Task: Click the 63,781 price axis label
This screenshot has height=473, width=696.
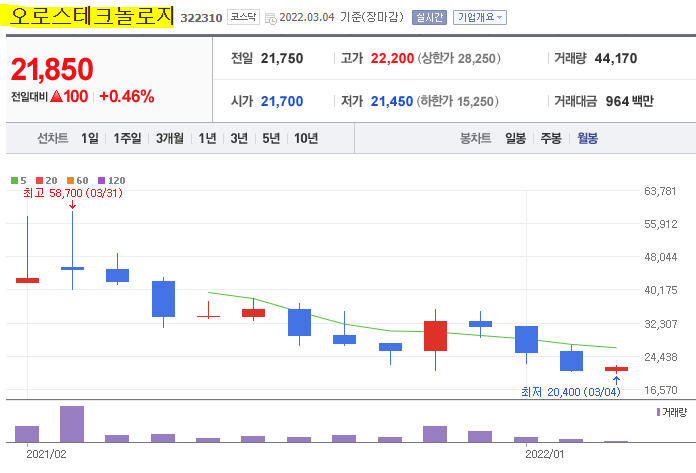Action: 660,191
